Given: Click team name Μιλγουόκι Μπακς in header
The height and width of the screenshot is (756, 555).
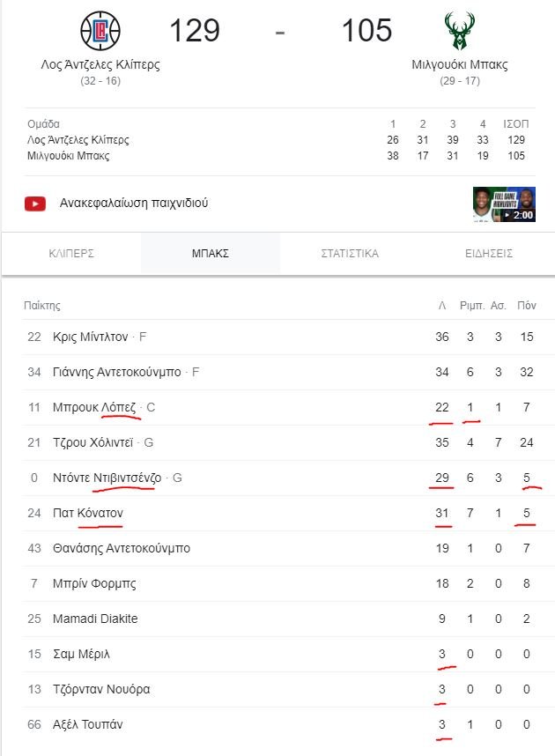Looking at the screenshot, I should pyautogui.click(x=460, y=64).
